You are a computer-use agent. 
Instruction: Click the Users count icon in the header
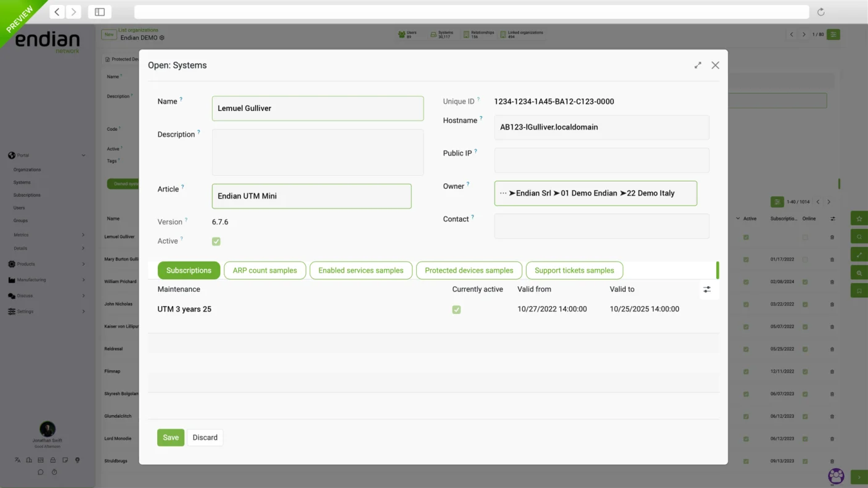click(x=402, y=35)
